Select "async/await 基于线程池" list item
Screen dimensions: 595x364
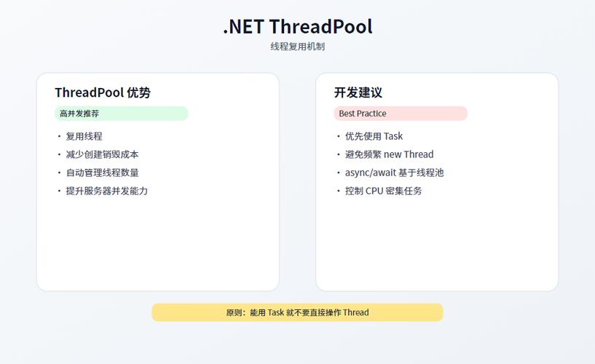click(x=394, y=173)
